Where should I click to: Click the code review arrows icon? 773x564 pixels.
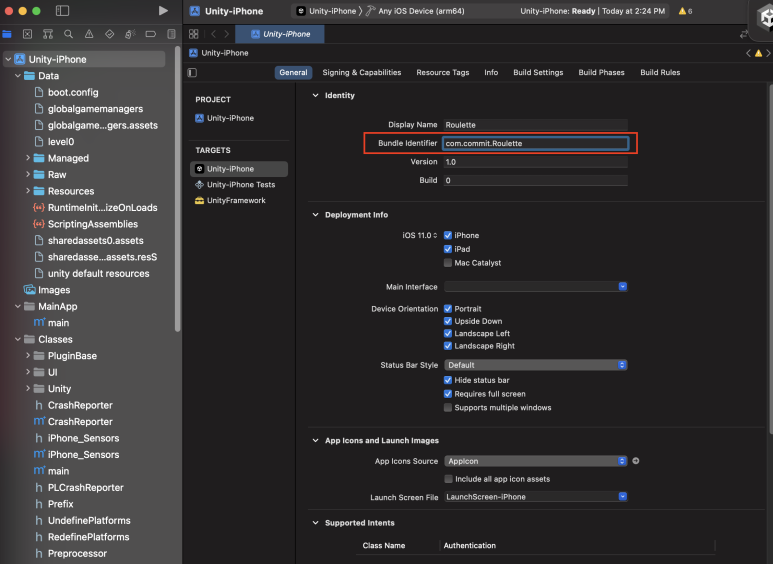pyautogui.click(x=743, y=34)
